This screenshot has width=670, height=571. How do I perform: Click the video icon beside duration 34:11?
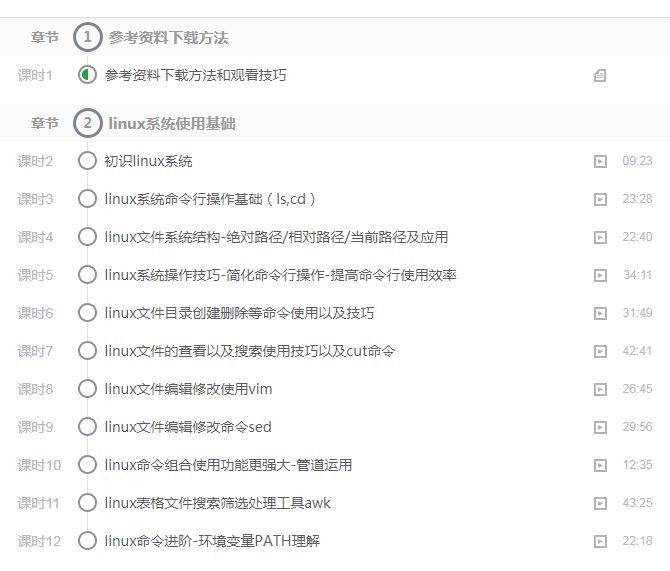[600, 275]
